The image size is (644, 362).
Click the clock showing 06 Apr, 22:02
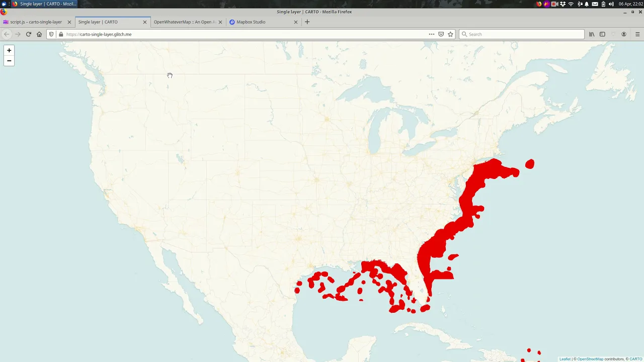(631, 4)
